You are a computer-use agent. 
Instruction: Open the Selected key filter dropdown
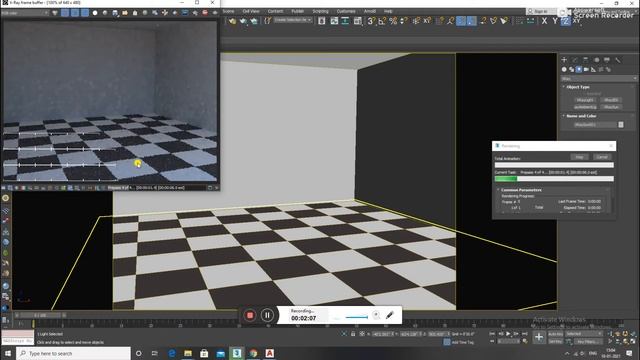pos(583,334)
